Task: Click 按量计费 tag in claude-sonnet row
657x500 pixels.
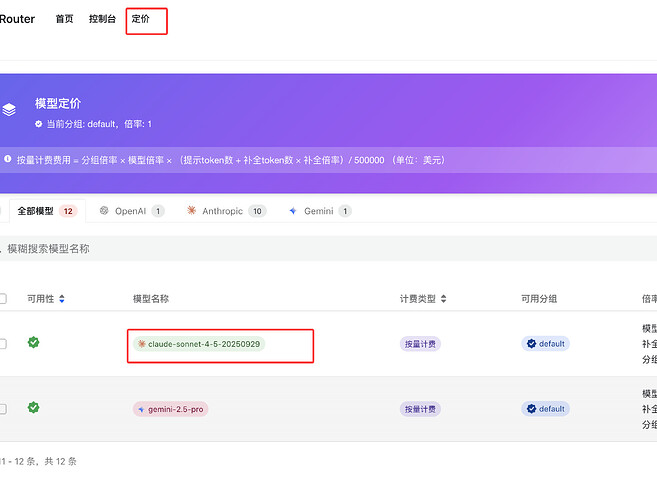Action: [420, 344]
